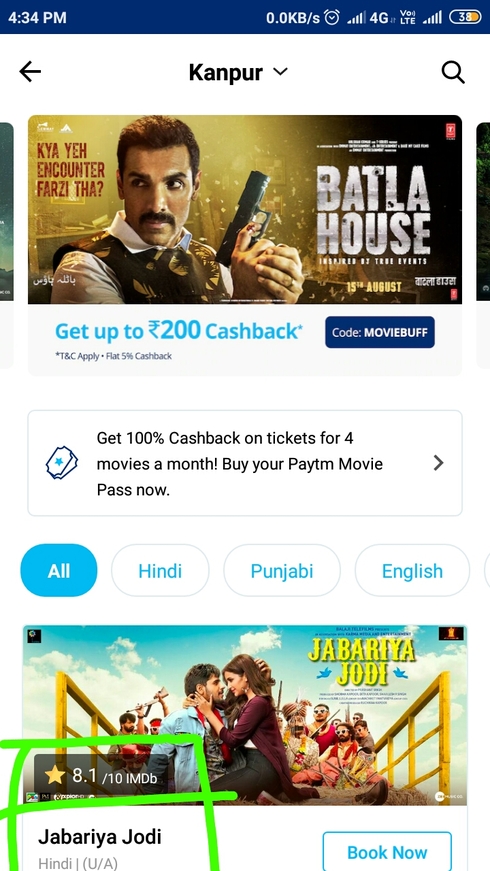Expand the Kanpur city dropdown

click(281, 72)
